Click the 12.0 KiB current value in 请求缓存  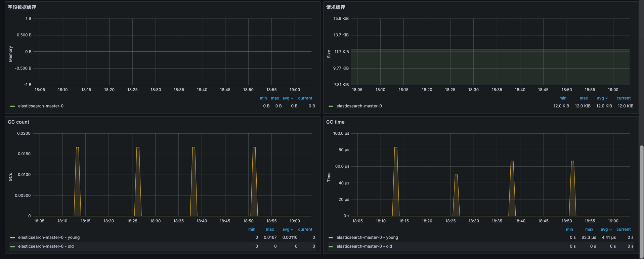point(626,106)
